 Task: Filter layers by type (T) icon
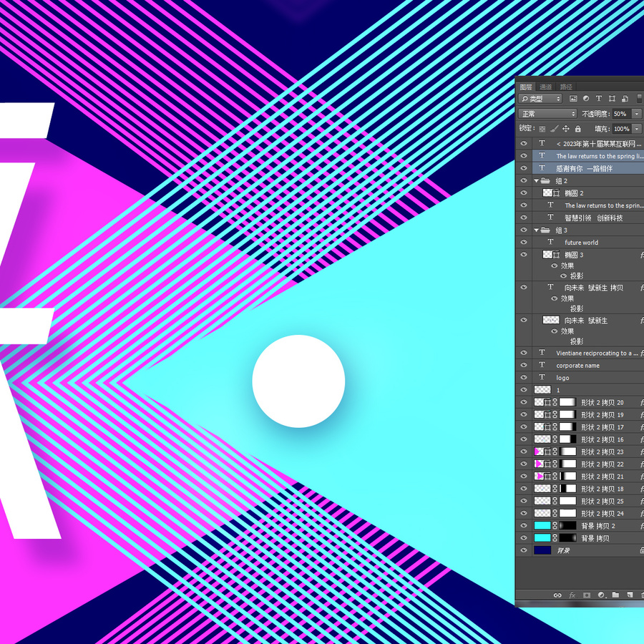(599, 99)
